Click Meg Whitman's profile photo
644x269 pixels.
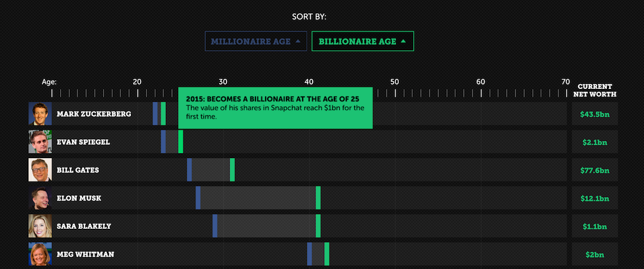click(x=40, y=255)
